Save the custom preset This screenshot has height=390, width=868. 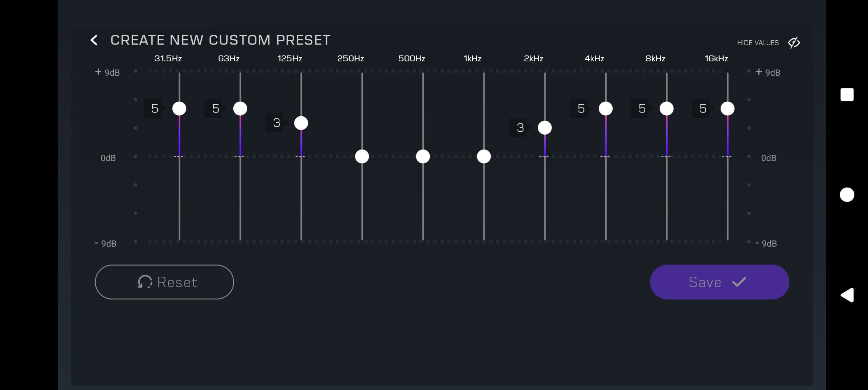[x=719, y=282]
